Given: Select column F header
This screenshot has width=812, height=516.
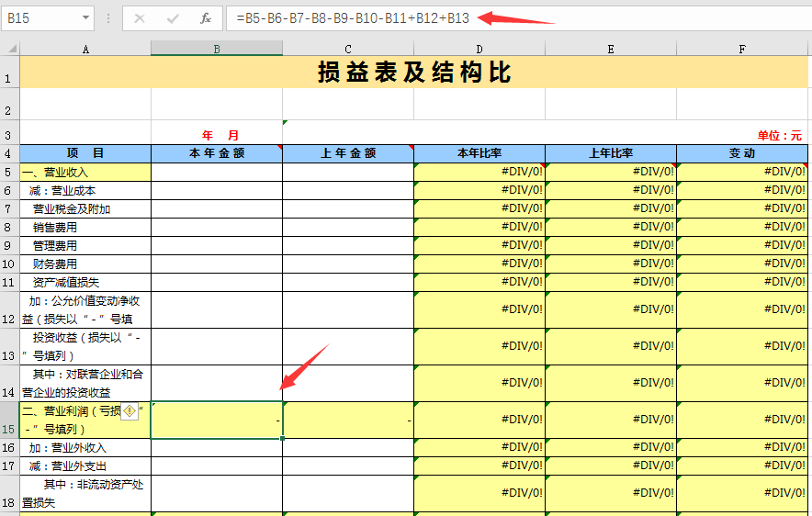Looking at the screenshot, I should [x=742, y=49].
